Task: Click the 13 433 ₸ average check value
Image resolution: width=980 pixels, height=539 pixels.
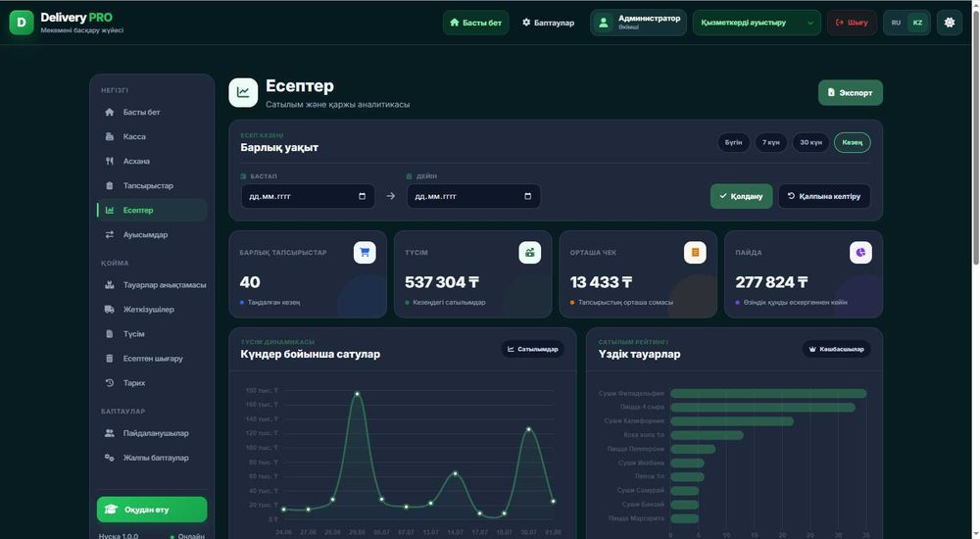Action: click(x=601, y=282)
